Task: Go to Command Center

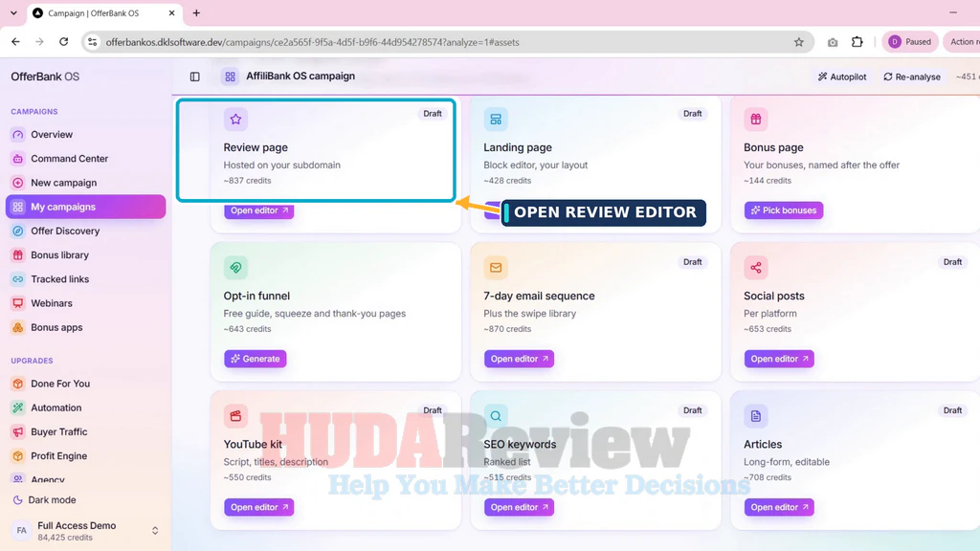Action: [85, 159]
